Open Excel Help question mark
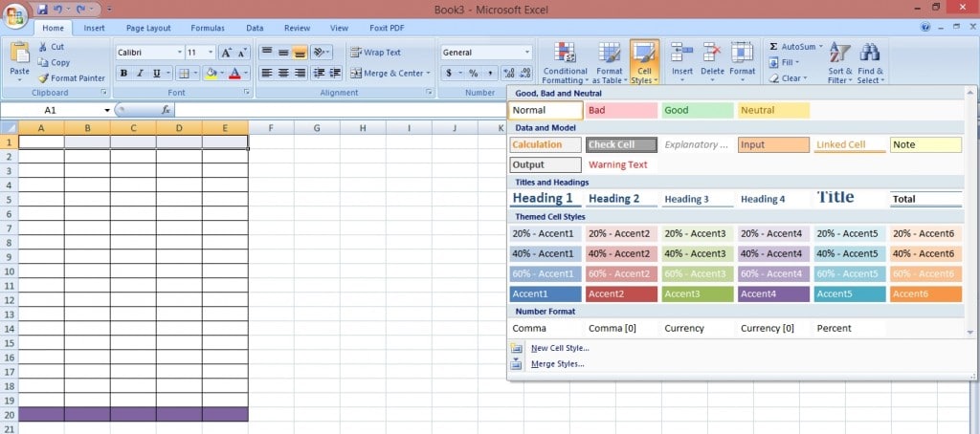The width and height of the screenshot is (980, 434). [925, 27]
